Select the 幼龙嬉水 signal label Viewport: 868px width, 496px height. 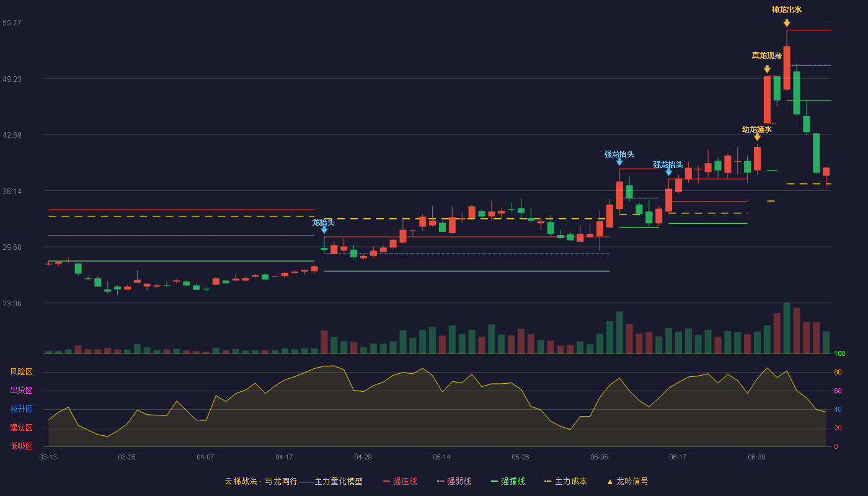click(757, 130)
